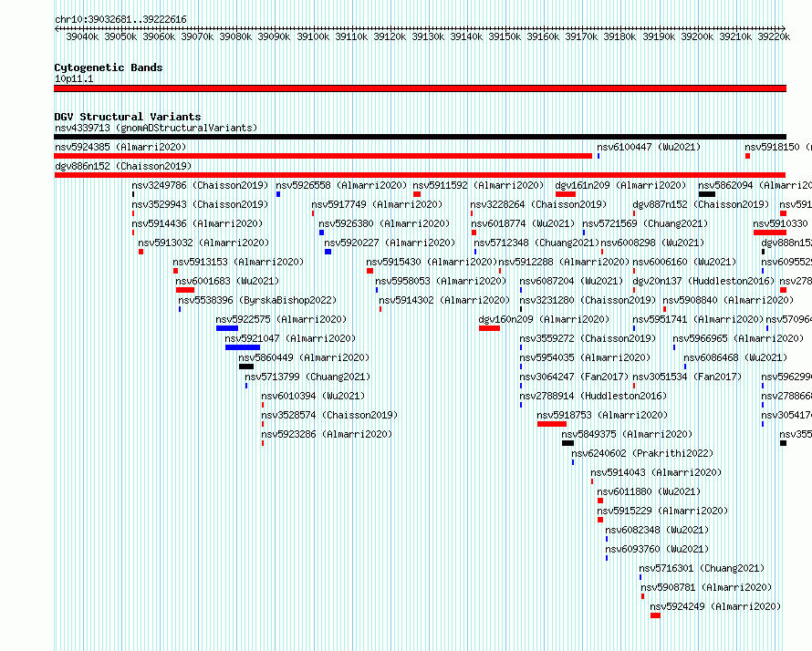The image size is (812, 651).
Task: Click the dgv20n137 (Huddleston2016) label
Action: (703, 281)
